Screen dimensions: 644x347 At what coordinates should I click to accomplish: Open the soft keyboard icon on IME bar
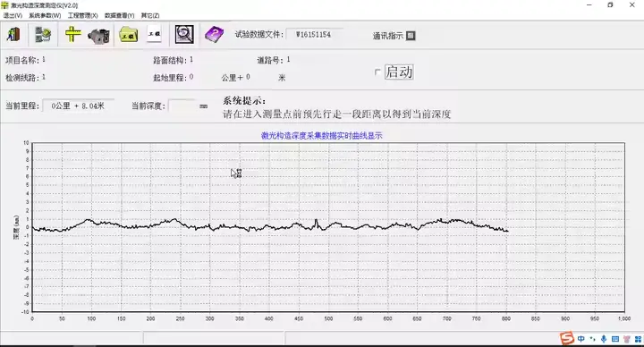615,339
